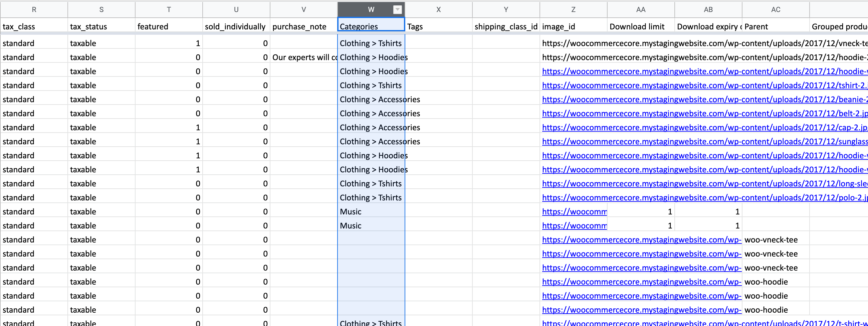
Task: Open the sunglasses image link
Action: (704, 142)
